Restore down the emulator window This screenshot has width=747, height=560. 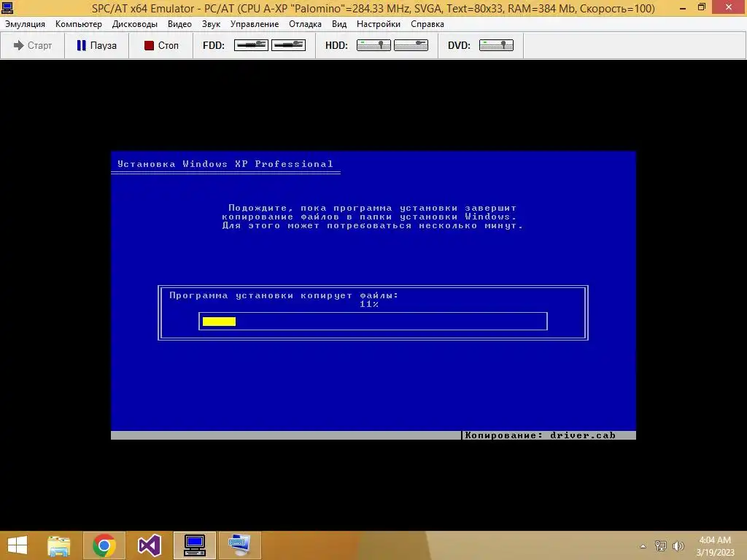(x=702, y=7)
